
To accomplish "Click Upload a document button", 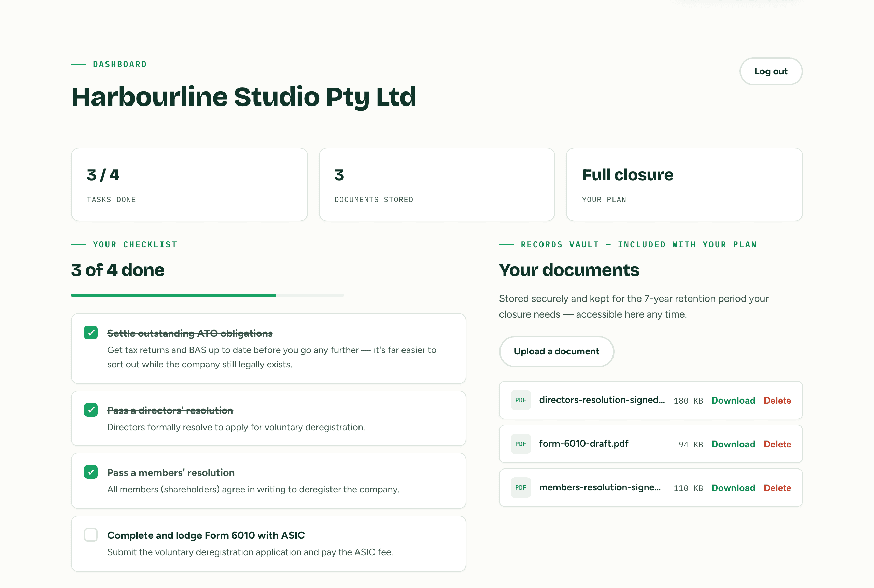I will coord(556,351).
